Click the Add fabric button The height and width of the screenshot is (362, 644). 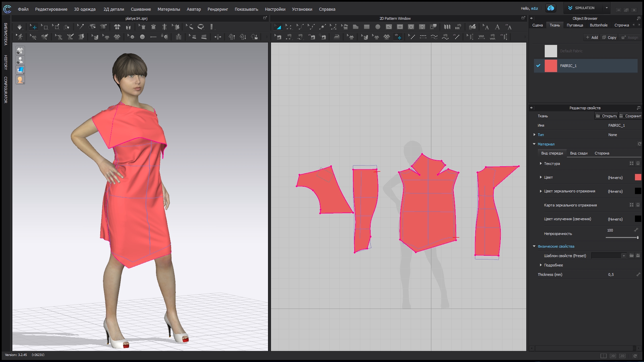point(592,38)
